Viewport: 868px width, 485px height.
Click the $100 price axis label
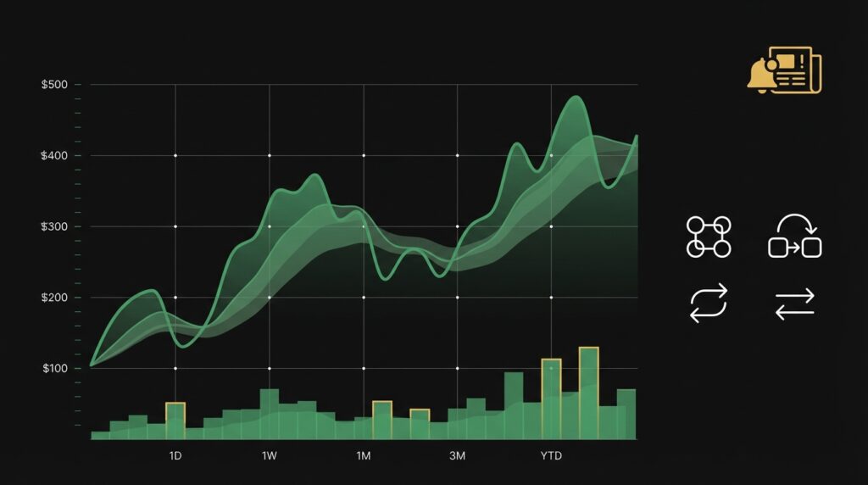54,368
